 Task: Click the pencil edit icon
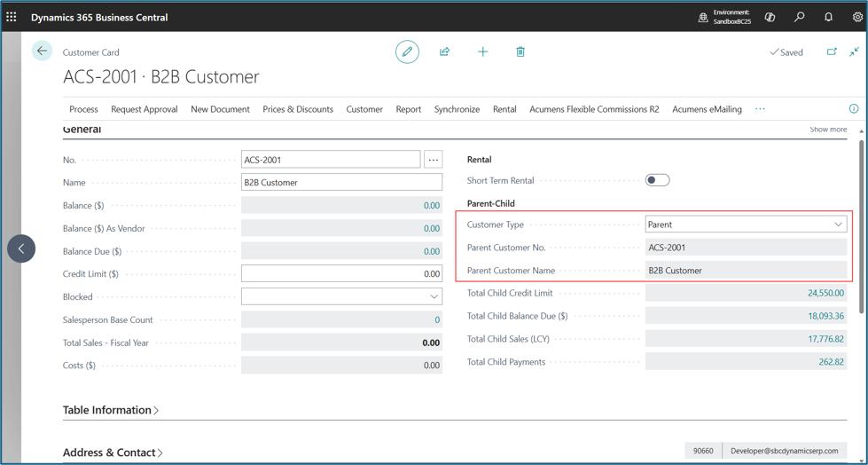408,51
